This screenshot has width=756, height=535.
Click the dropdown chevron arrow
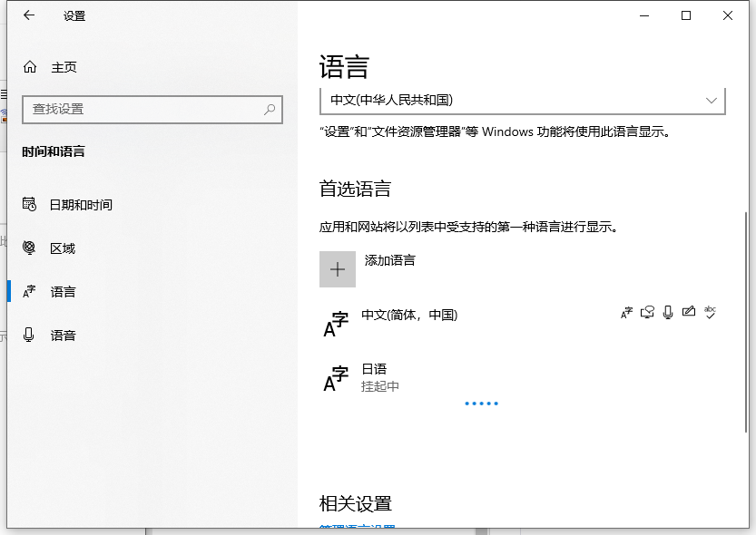click(x=712, y=100)
